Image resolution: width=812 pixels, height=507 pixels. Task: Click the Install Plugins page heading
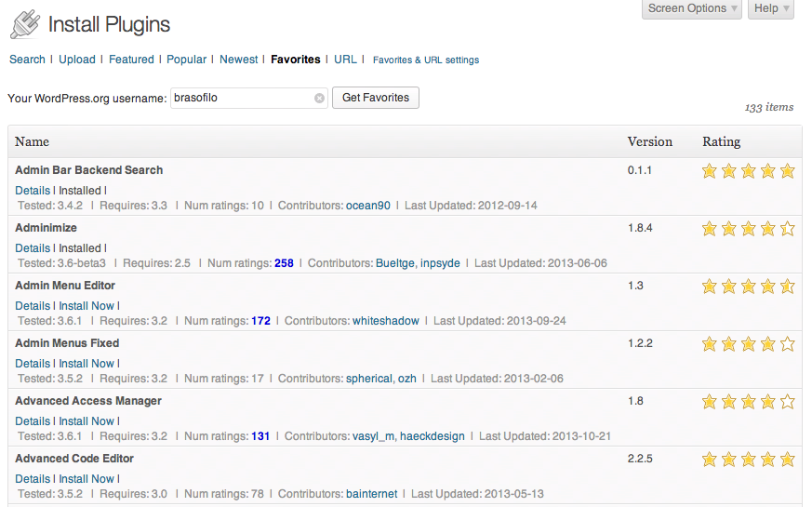tap(109, 24)
